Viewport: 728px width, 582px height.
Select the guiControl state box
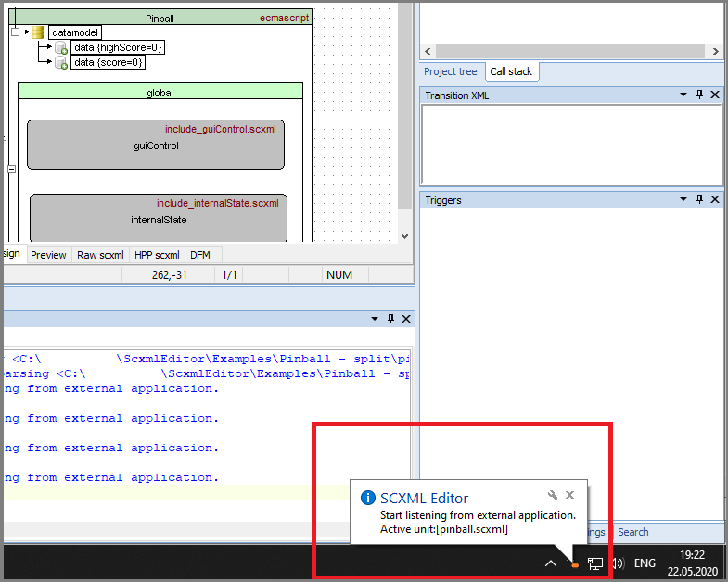tap(156, 145)
